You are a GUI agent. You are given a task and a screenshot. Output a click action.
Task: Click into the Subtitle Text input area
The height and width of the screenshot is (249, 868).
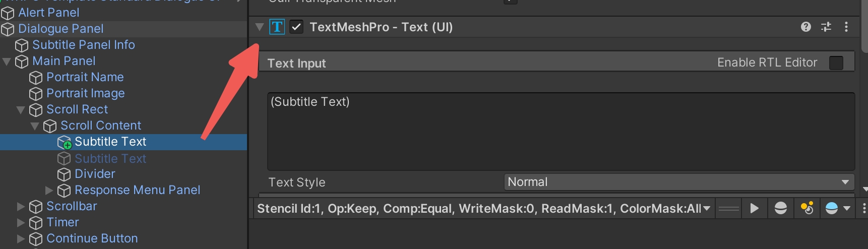(x=561, y=131)
